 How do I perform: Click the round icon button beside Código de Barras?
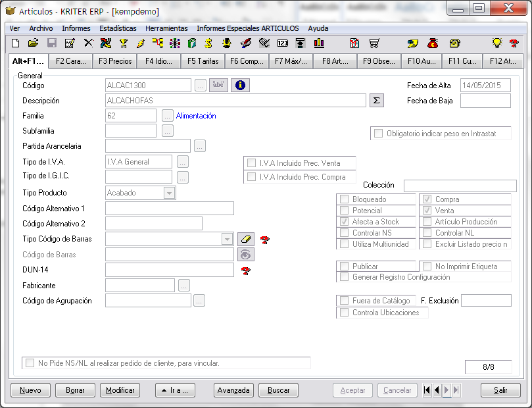point(246,254)
